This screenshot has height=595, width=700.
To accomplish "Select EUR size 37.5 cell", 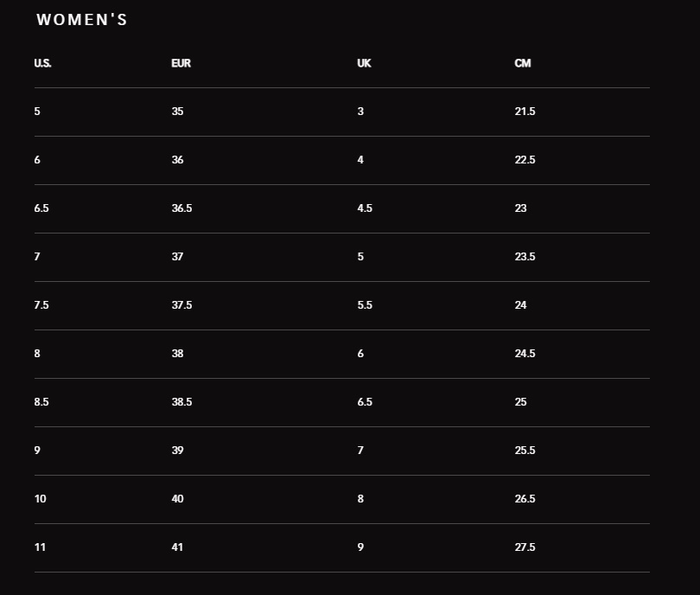I will [x=181, y=305].
